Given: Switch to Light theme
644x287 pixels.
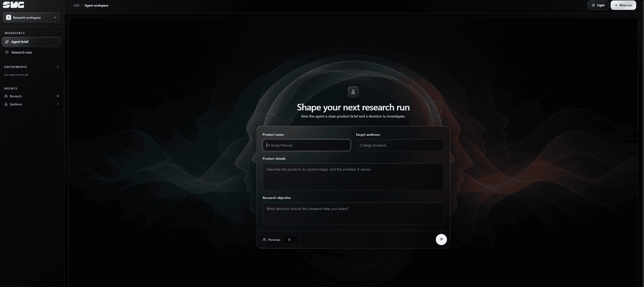Looking at the screenshot, I should click(x=598, y=5).
